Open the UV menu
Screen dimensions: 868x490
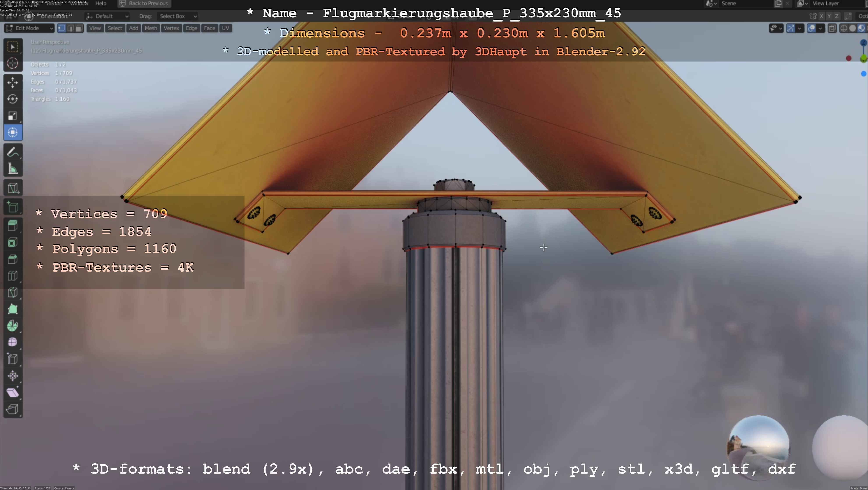225,28
